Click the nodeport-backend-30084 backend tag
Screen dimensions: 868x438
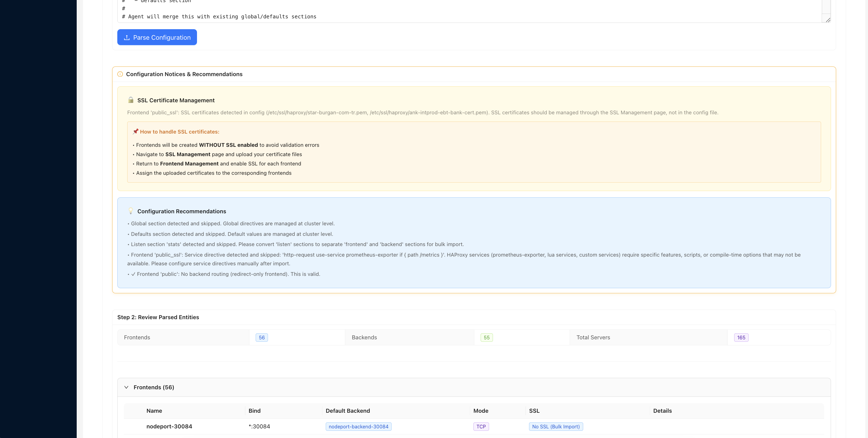click(x=359, y=427)
